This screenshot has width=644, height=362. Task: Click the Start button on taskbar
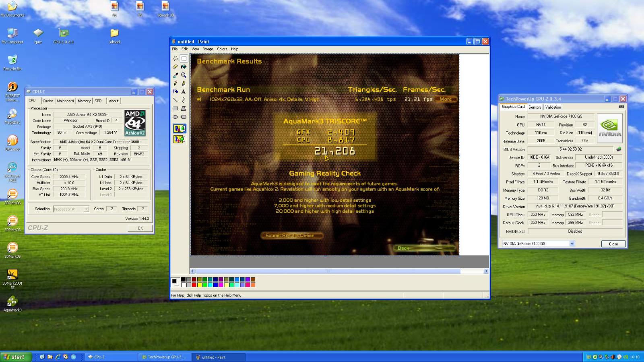[16, 357]
